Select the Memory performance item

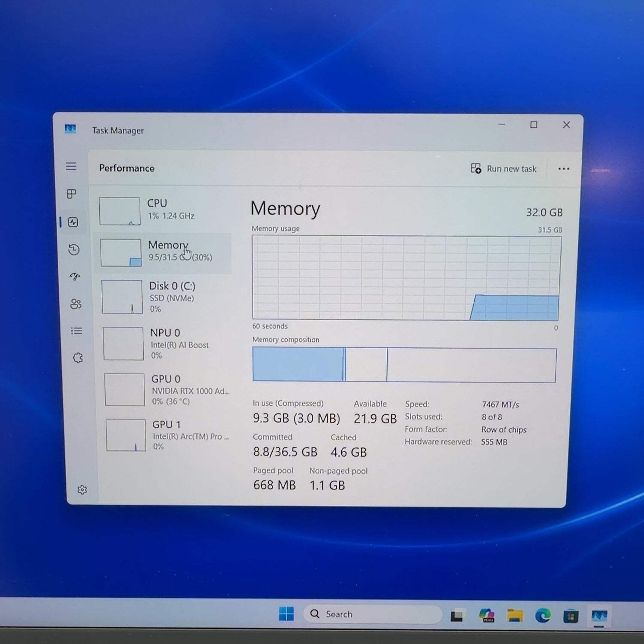[163, 253]
